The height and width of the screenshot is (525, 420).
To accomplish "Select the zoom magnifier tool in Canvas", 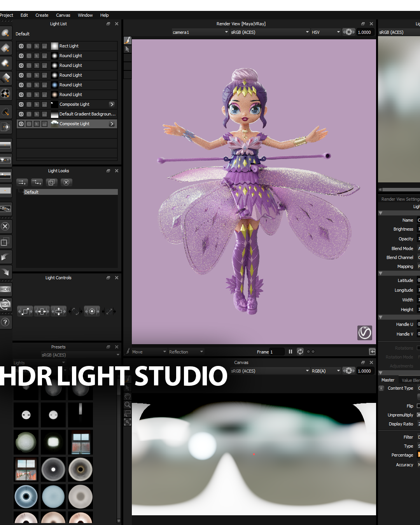I will pyautogui.click(x=128, y=404).
